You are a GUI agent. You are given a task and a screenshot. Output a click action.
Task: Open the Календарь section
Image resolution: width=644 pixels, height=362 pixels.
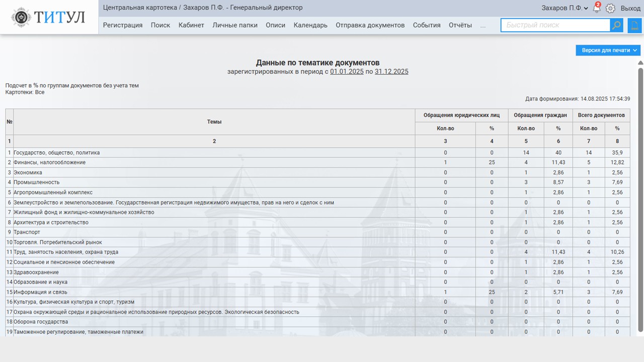[x=310, y=25]
